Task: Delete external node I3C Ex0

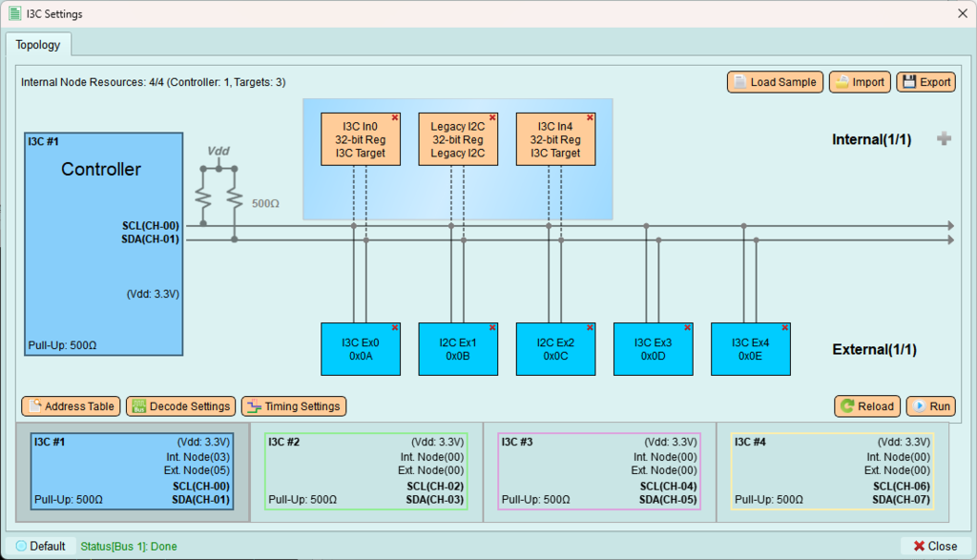Action: (395, 328)
